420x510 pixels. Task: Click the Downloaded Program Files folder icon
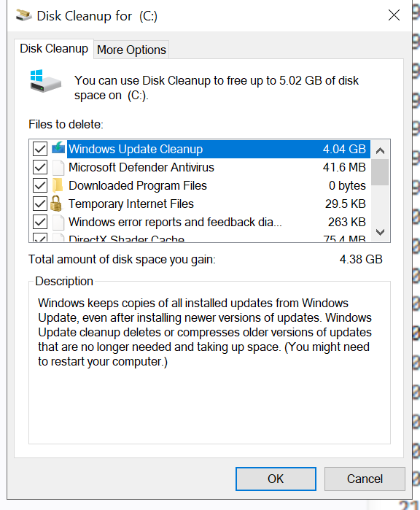[x=58, y=185]
